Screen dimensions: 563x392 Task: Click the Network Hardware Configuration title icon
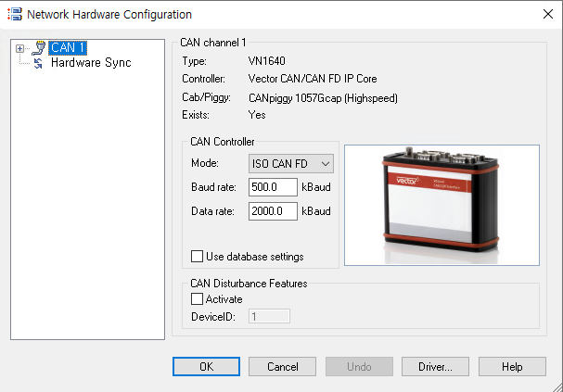15,14
